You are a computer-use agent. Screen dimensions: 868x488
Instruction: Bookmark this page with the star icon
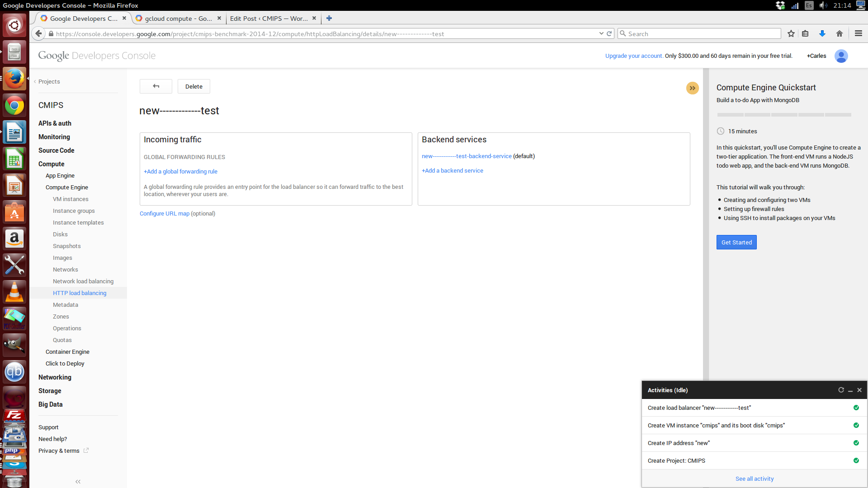(791, 33)
